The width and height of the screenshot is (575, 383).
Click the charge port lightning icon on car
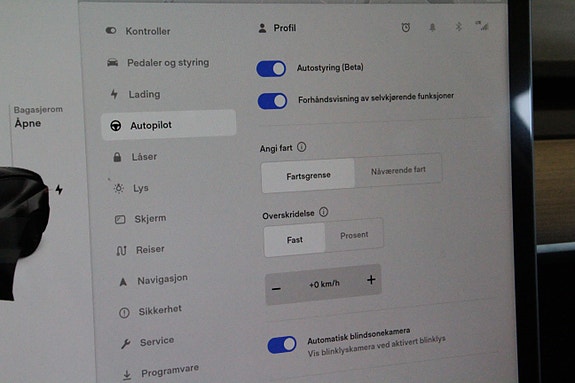pos(59,189)
